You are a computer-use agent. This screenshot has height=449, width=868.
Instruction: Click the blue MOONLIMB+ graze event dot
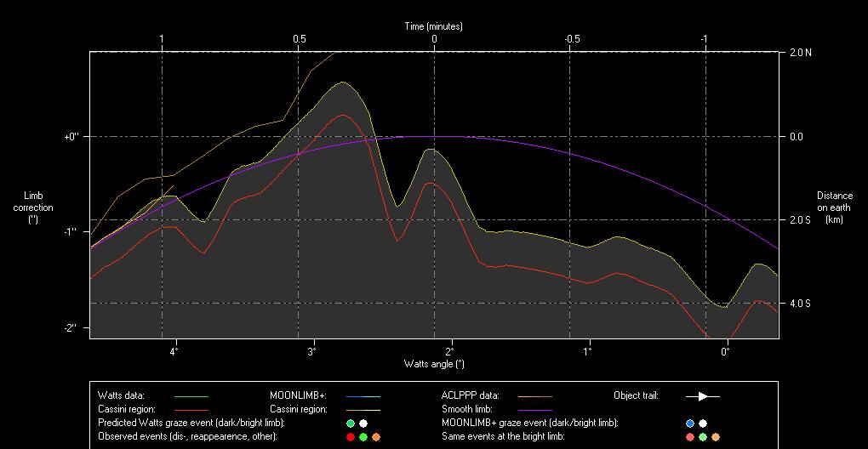point(690,423)
